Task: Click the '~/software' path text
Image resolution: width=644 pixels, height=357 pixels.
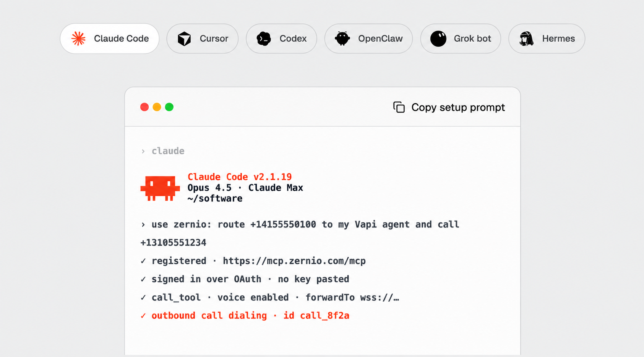Action: point(215,198)
